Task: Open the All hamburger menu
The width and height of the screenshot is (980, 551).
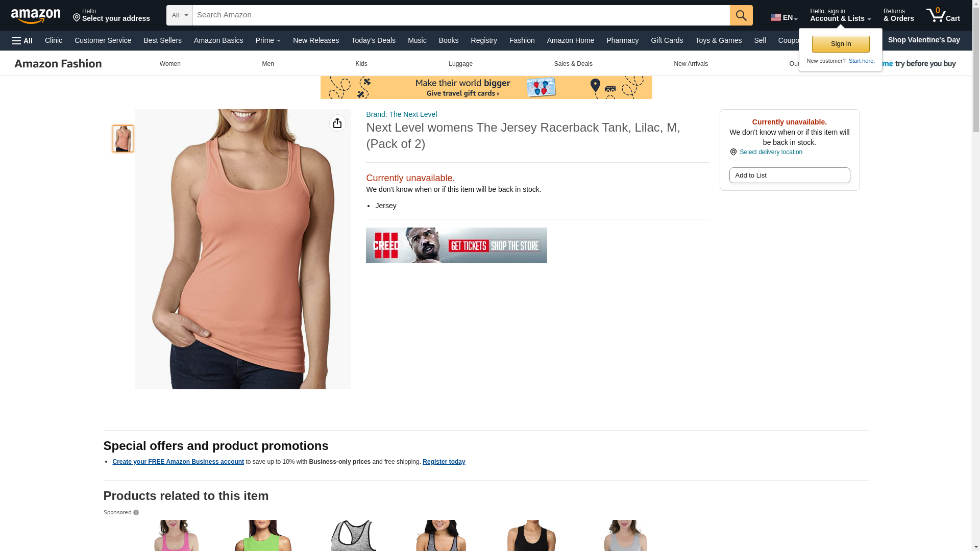Action: pos(22,41)
